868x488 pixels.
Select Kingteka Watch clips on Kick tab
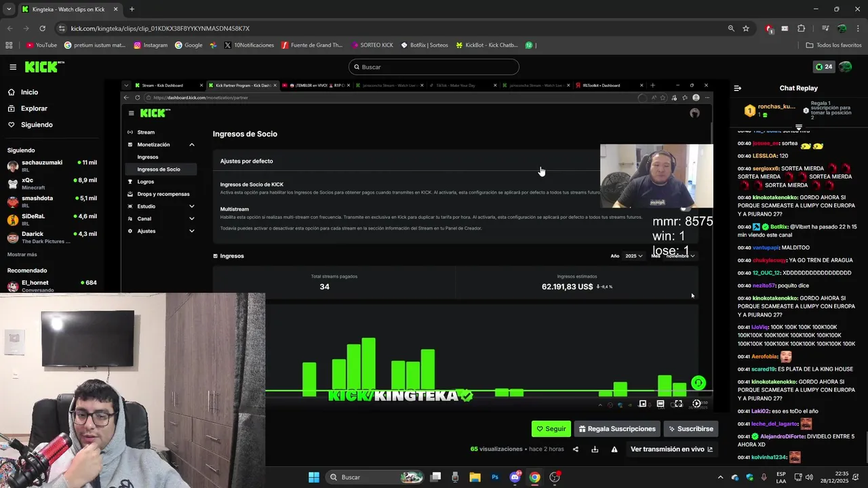70,9
